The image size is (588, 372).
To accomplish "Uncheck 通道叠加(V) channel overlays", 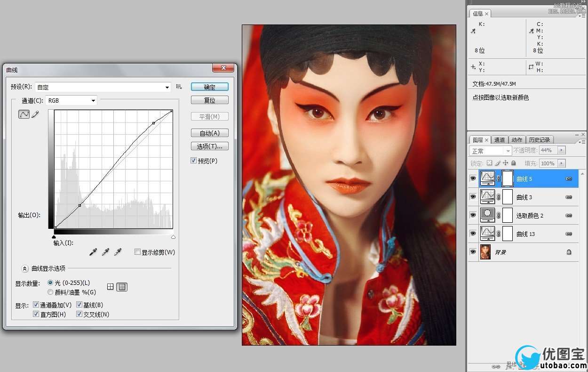I will coord(36,305).
